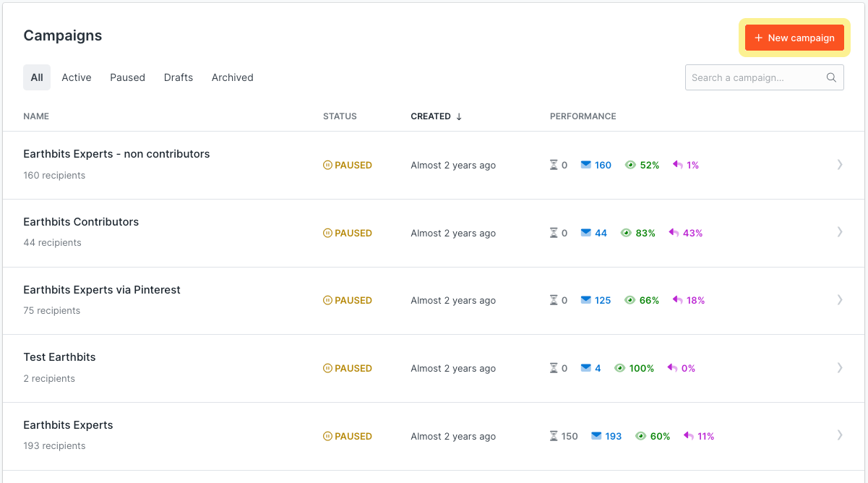Sort by Created column arrow
Image resolution: width=868 pixels, height=483 pixels.
click(x=459, y=116)
